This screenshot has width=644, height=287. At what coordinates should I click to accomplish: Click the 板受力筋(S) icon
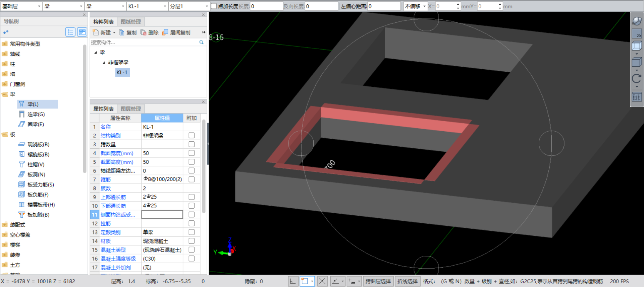pos(21,185)
